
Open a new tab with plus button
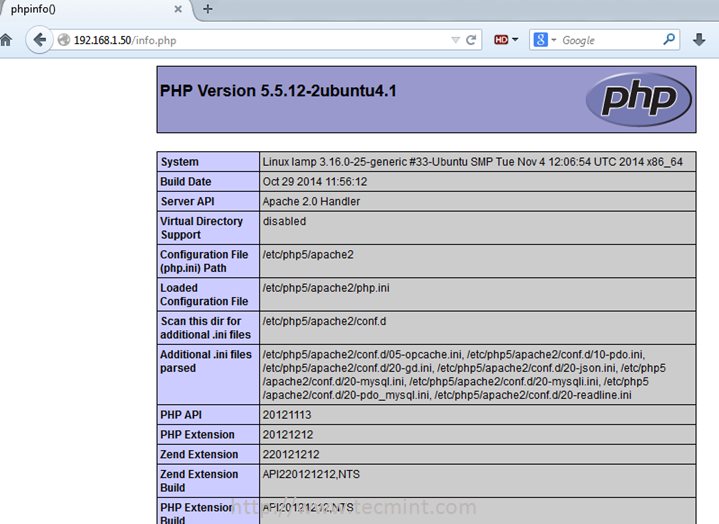click(x=208, y=9)
